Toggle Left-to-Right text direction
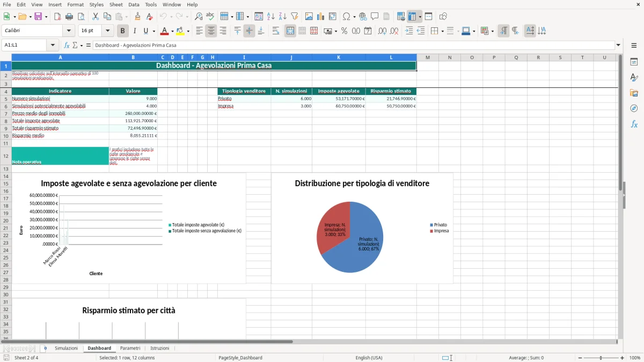 click(x=503, y=31)
